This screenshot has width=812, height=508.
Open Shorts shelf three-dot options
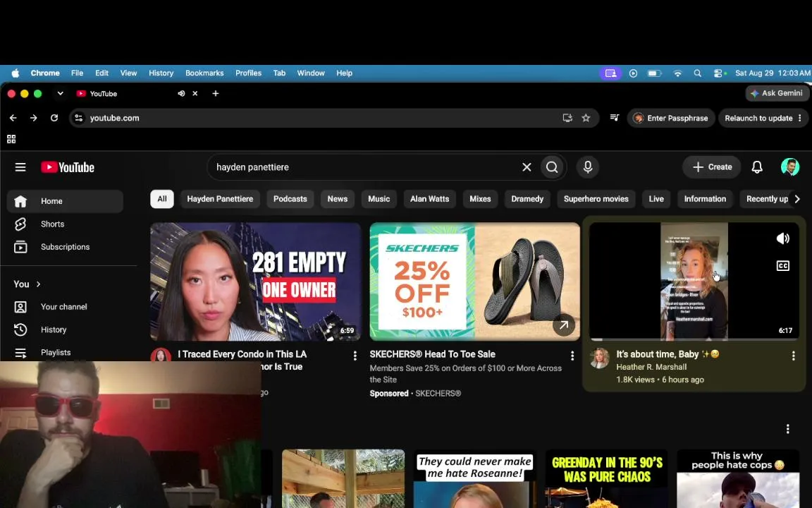coord(787,429)
